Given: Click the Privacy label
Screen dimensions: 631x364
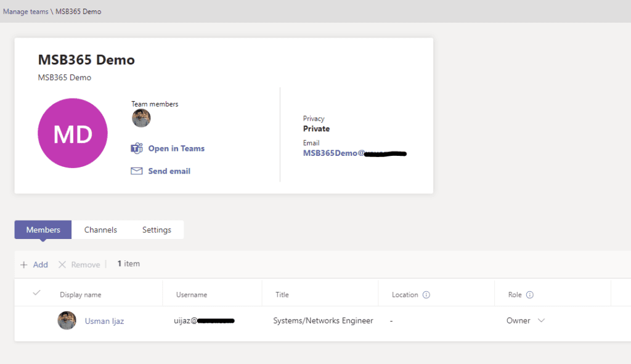Looking at the screenshot, I should [314, 119].
